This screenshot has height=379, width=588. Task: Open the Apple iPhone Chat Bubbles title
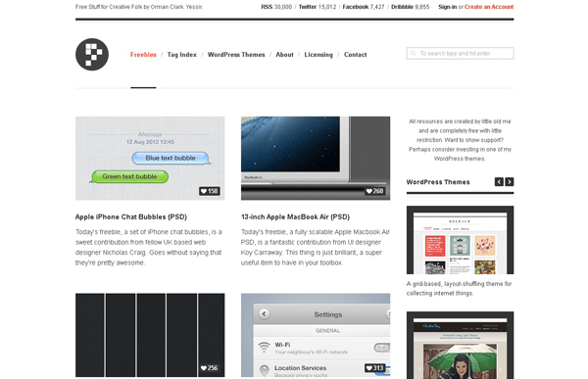click(x=131, y=217)
